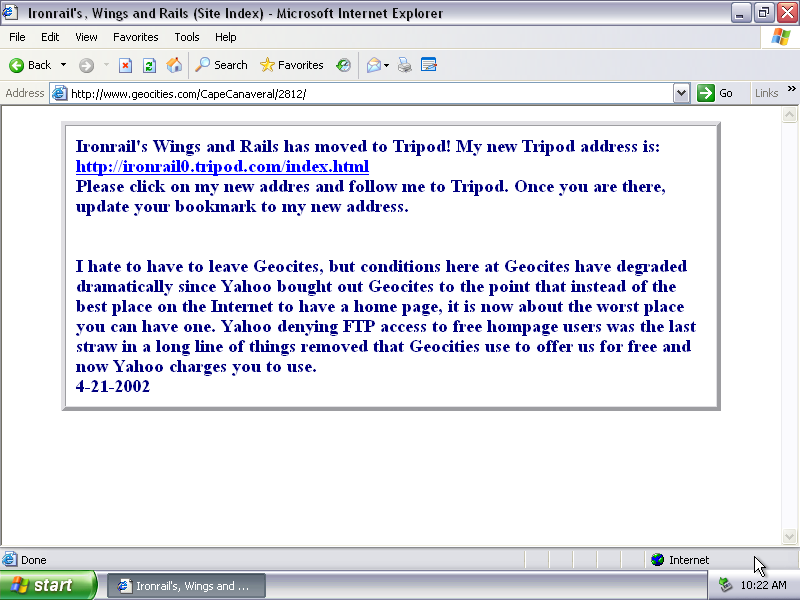The width and height of the screenshot is (800, 600).
Task: Restore down the Internet Explorer window
Action: (x=764, y=13)
